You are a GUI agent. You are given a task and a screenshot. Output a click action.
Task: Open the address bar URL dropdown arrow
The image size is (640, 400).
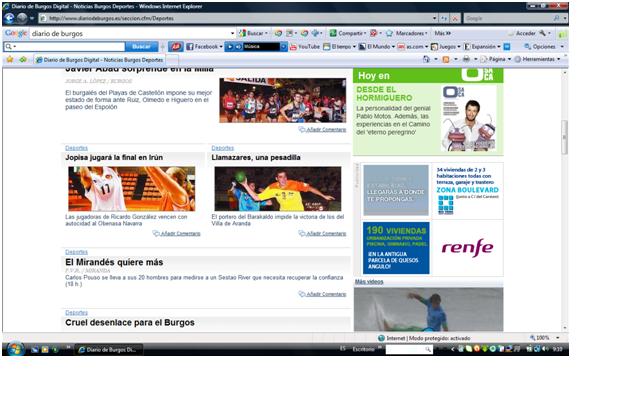coord(434,18)
